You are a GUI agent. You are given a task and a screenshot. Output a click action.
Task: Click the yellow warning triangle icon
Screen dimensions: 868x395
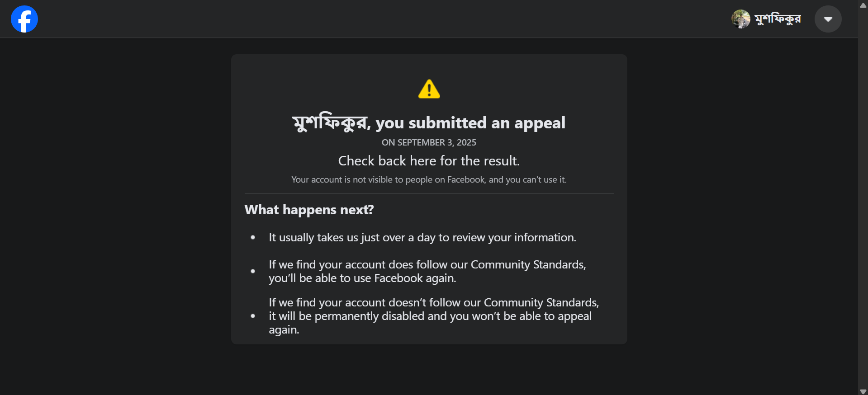tap(429, 89)
